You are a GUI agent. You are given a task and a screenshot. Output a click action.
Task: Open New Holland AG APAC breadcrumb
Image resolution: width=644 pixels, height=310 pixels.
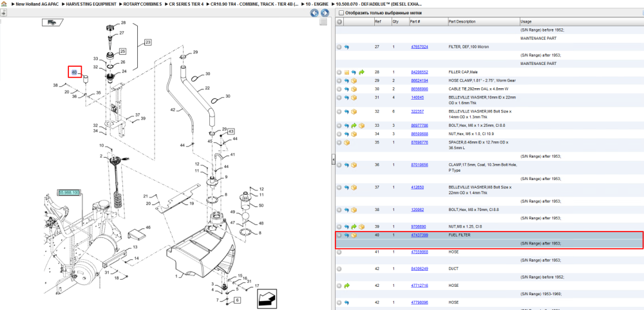[37, 4]
